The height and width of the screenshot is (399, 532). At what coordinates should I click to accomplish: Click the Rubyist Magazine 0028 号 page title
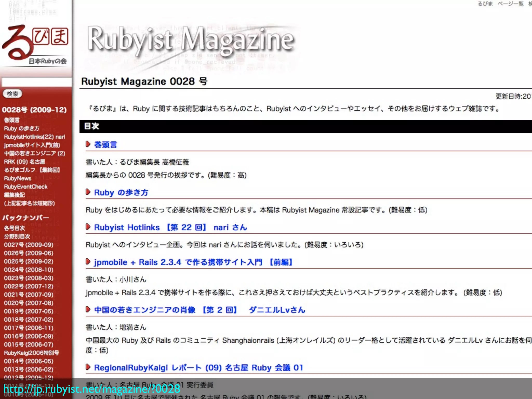pos(144,81)
